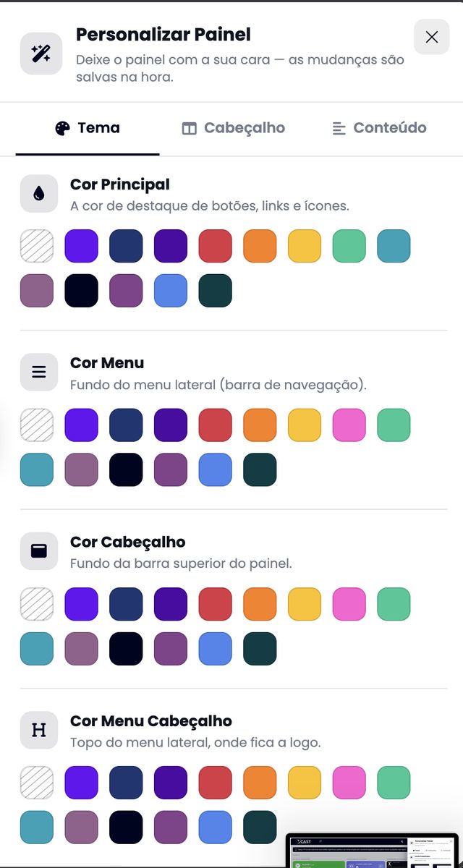Pick the green swatch under Cor Cabeçalho

tap(394, 604)
